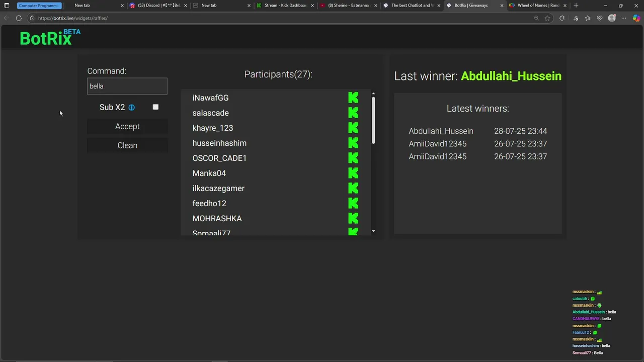Click the Kick icon beside feedho12
This screenshot has height=362, width=644.
tap(353, 203)
